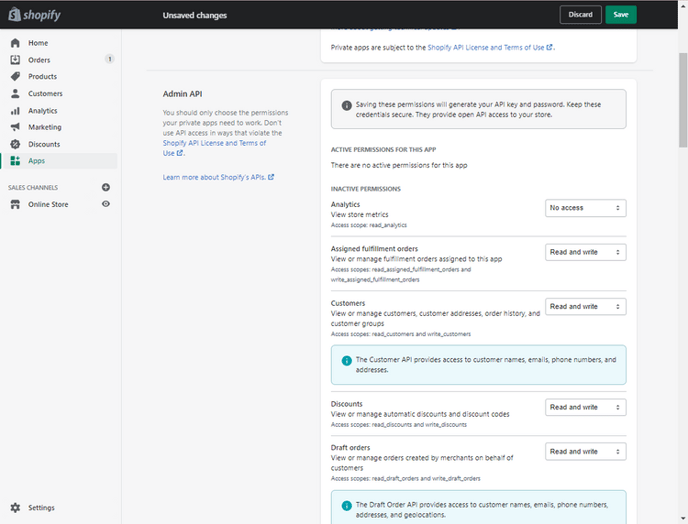This screenshot has height=524, width=688.
Task: Open Marketing section
Action: pyautogui.click(x=59, y=127)
